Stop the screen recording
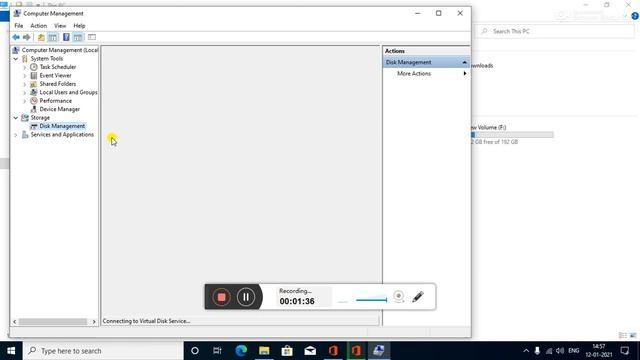 coord(221,297)
